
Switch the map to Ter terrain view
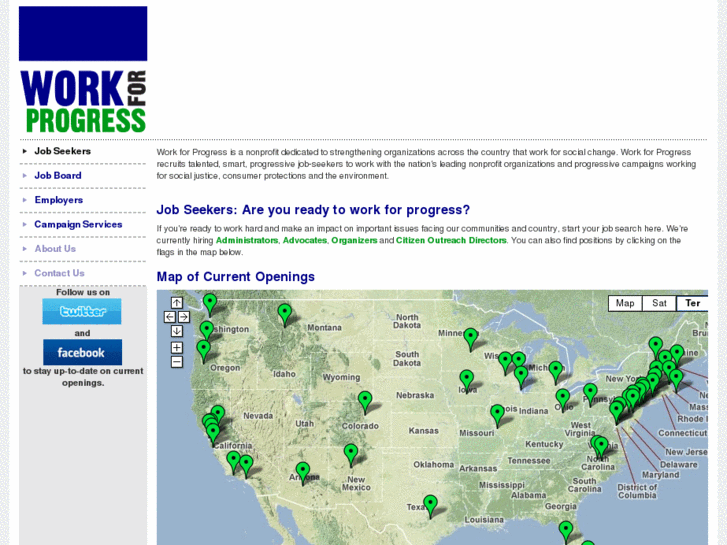[x=692, y=303]
